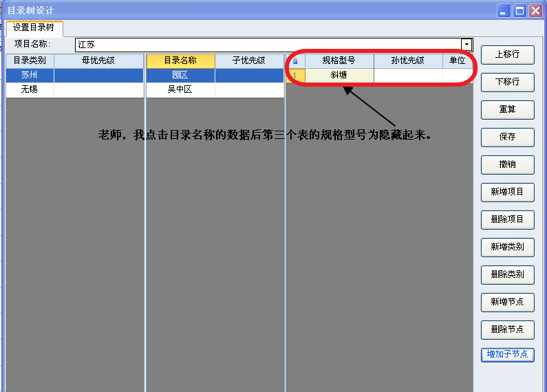Screen dimensions: 547x392
Task: Open the 项目名称 dropdown arrow
Action: point(466,45)
